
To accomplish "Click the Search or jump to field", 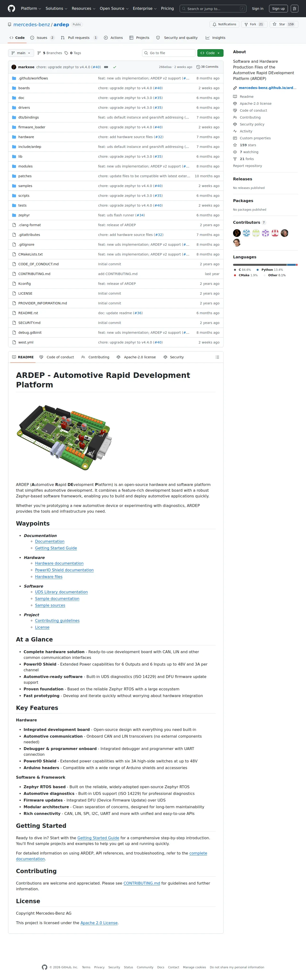I will (x=213, y=8).
